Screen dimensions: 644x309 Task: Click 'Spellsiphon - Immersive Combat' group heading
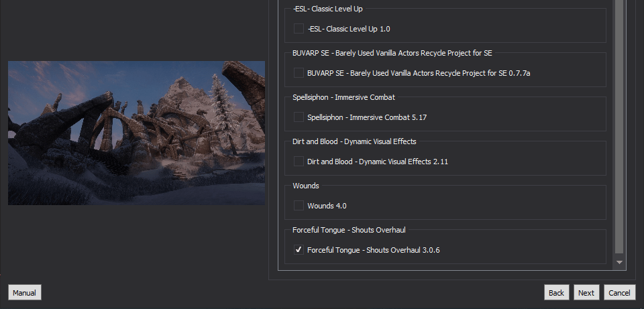[x=343, y=97]
